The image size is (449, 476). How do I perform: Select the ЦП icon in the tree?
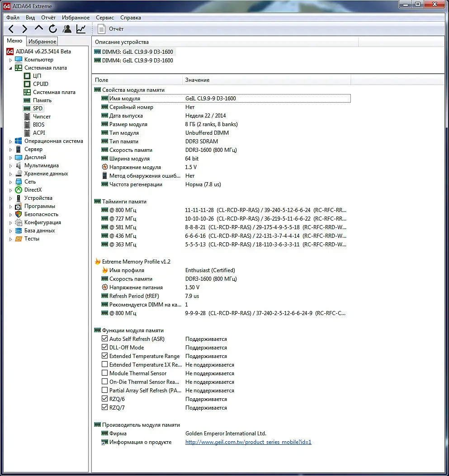pos(27,76)
